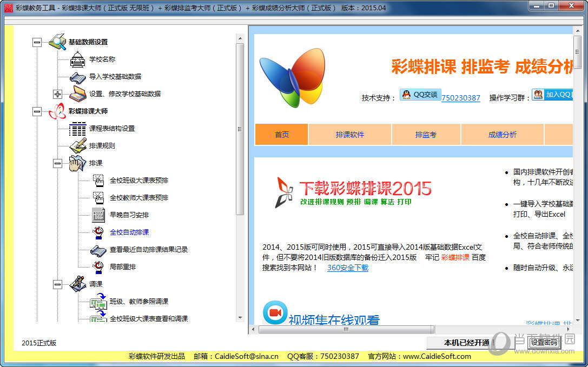Select the 课程表结构设置 tree item
Viewport: 588px width, 367px height.
tap(112, 129)
